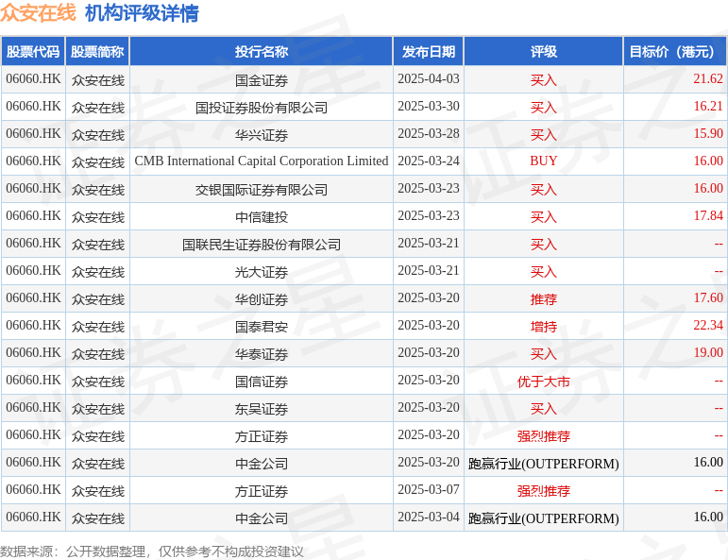Image resolution: width=728 pixels, height=560 pixels.
Task: Click the target price 22.34
Action: pos(708,325)
